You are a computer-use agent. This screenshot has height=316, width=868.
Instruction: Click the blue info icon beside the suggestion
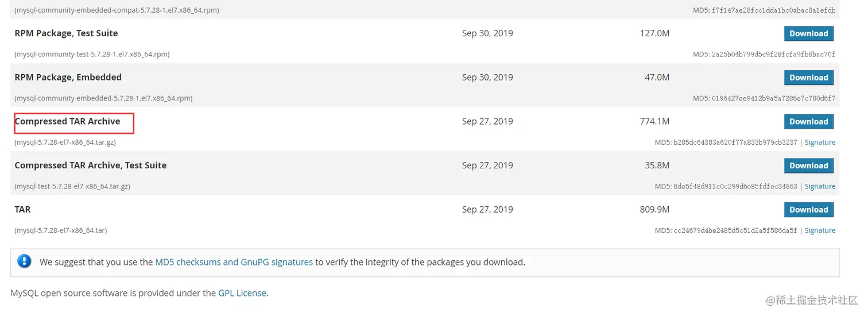click(x=24, y=261)
